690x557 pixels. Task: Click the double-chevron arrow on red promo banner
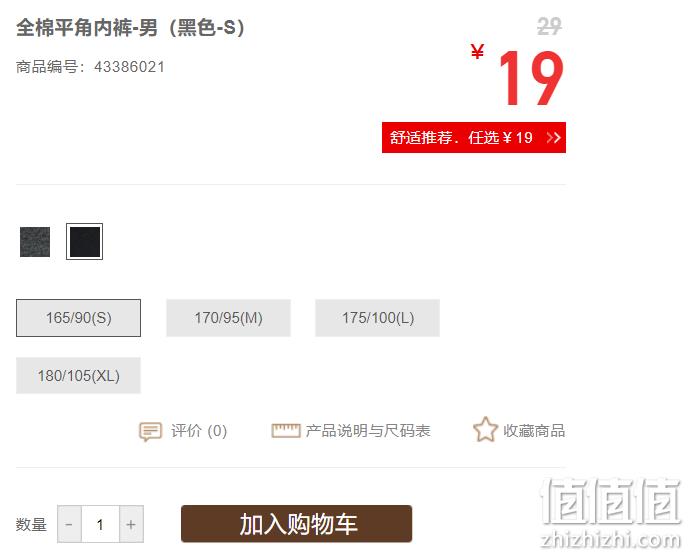(x=553, y=138)
